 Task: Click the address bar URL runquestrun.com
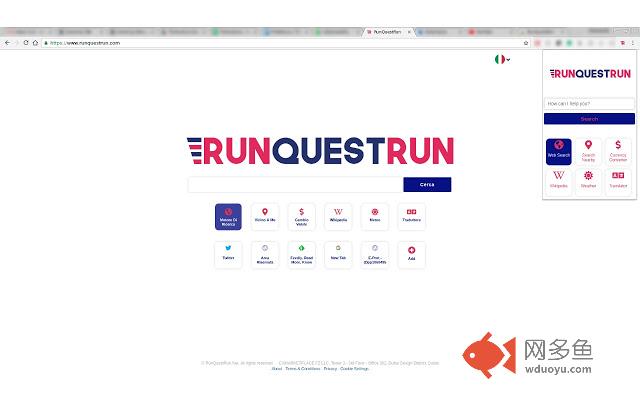point(85,43)
